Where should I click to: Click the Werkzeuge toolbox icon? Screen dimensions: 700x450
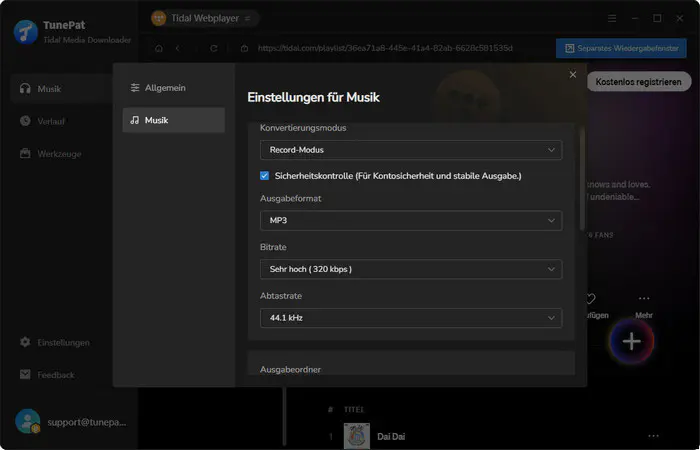pyautogui.click(x=25, y=154)
